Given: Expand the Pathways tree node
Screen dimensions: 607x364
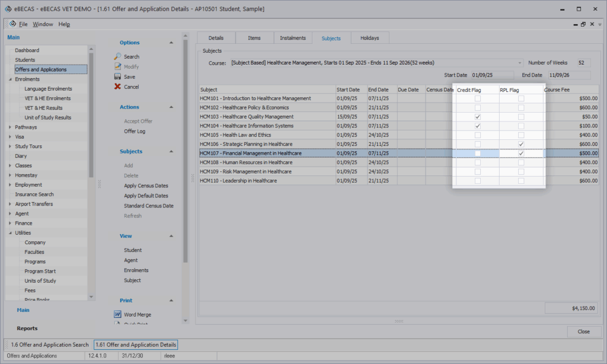Looking at the screenshot, I should (x=11, y=127).
